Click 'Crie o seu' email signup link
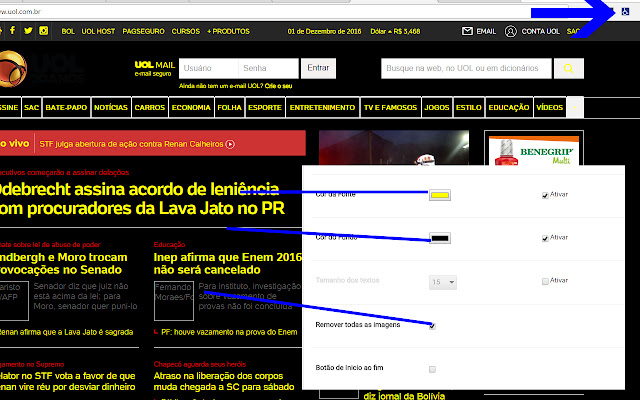 point(278,86)
